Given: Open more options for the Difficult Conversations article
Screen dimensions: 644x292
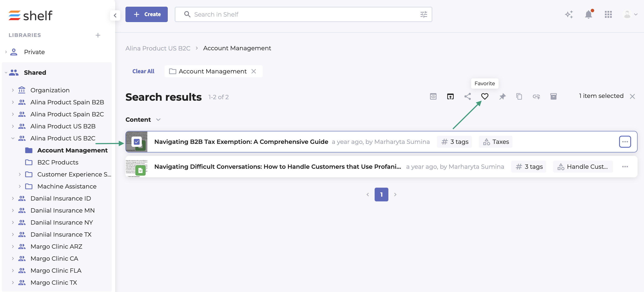Looking at the screenshot, I should click(x=625, y=167).
